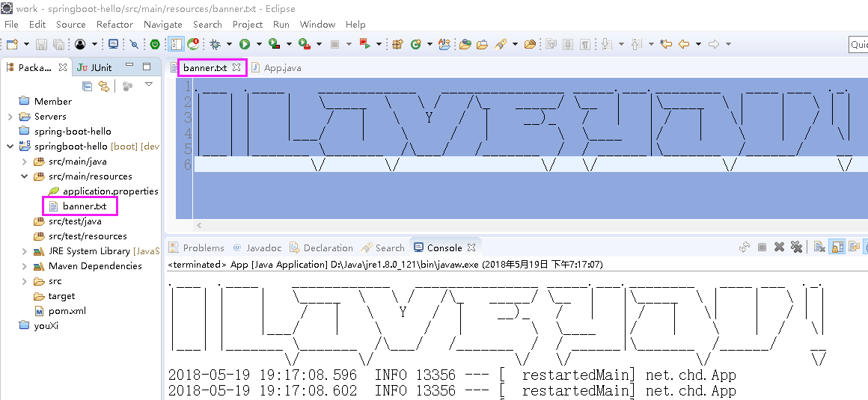Click the green Spring Boot relaunch icon
Screen dimensions: 868x400
click(156, 43)
